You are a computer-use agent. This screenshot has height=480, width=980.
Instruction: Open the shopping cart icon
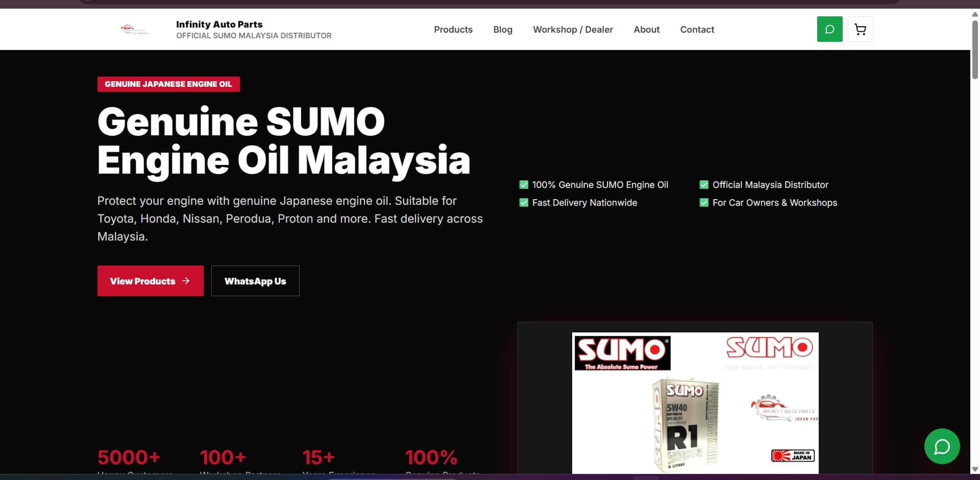click(x=860, y=29)
